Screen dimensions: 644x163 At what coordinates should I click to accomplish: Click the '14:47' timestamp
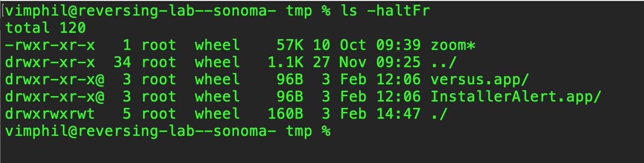398,114
